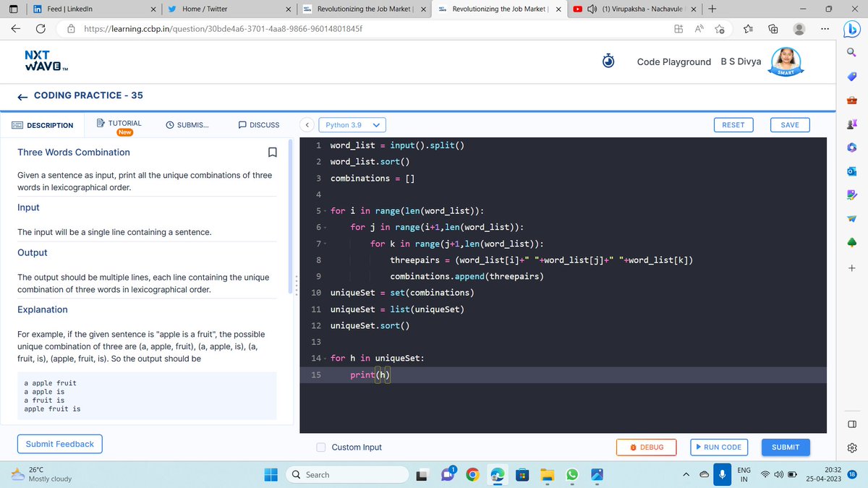Click the Save button
The height and width of the screenshot is (488, 868).
pyautogui.click(x=790, y=125)
